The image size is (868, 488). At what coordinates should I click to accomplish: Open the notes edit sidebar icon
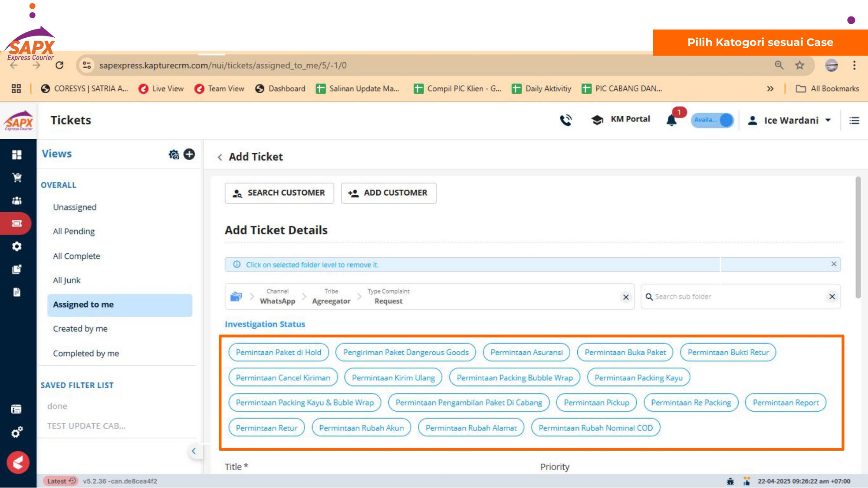tap(17, 269)
